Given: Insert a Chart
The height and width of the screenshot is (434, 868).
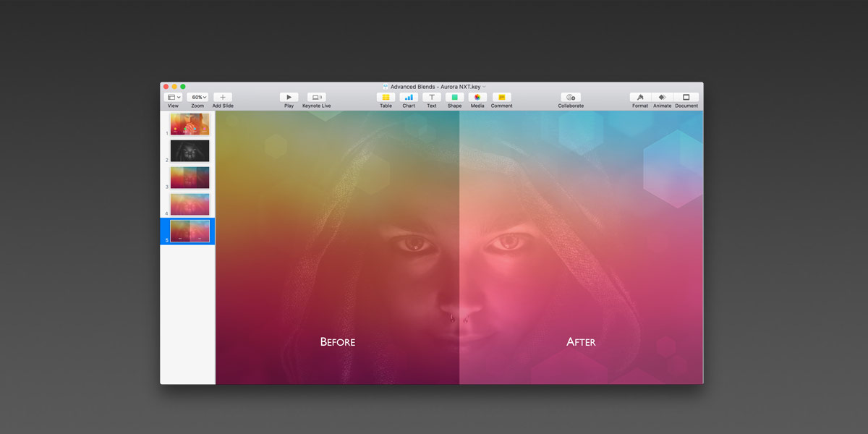Looking at the screenshot, I should click(x=409, y=97).
